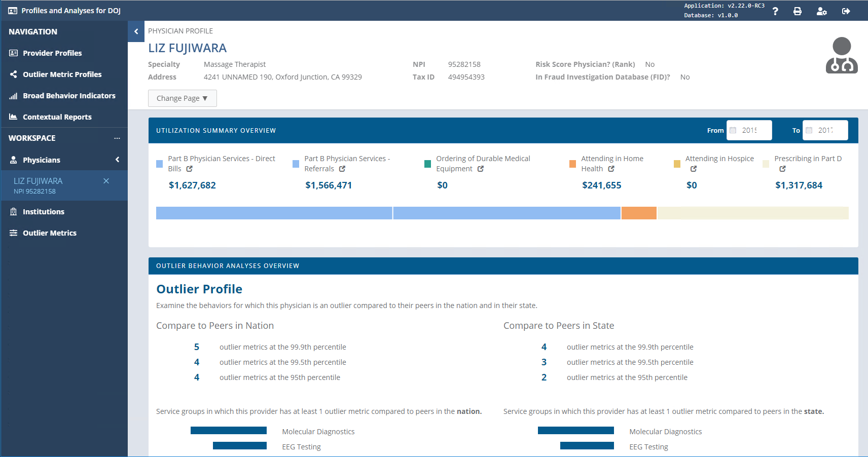
Task: Click state count 3 at 99.5th percentile
Action: (x=544, y=362)
